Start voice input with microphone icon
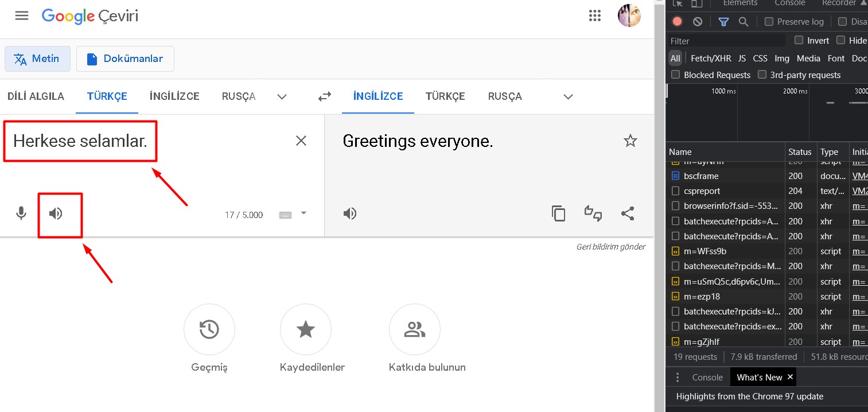Viewport: 868px width, 412px height. coord(21,213)
